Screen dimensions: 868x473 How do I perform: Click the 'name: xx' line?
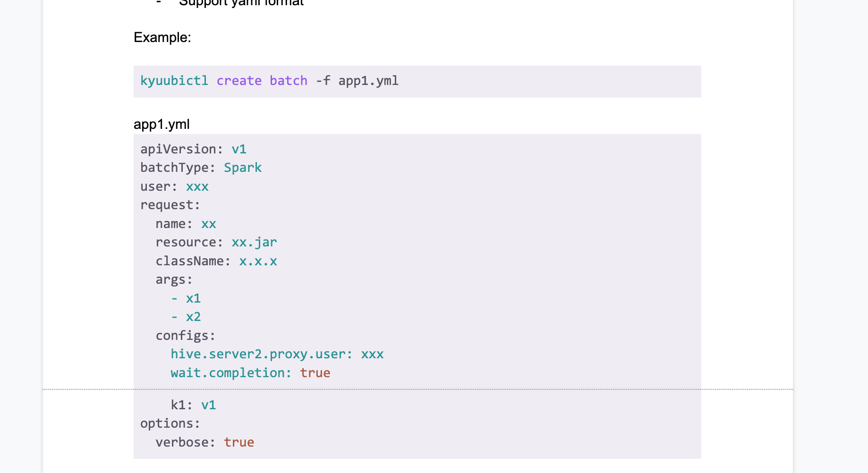(x=186, y=224)
